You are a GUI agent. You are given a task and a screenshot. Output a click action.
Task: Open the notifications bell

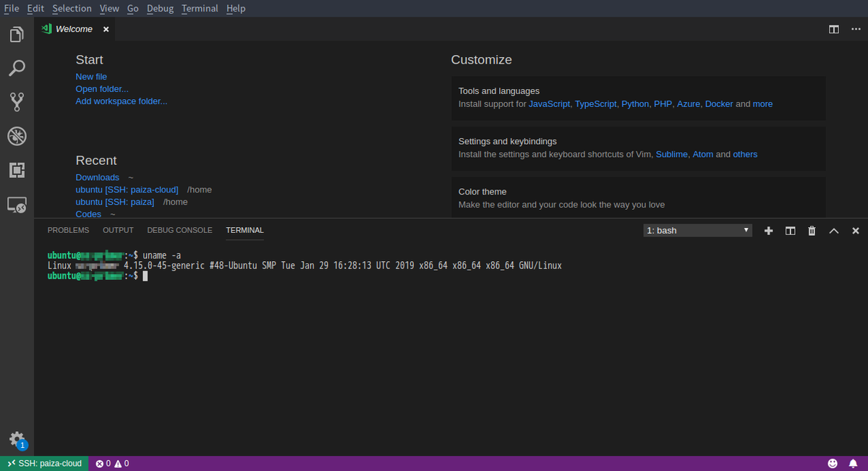pos(854,463)
